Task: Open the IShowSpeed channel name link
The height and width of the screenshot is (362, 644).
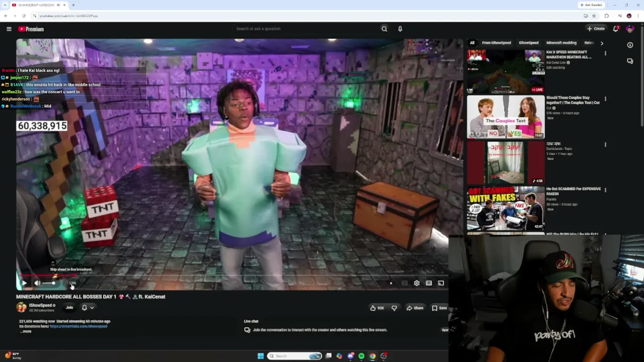Action: (x=40, y=305)
